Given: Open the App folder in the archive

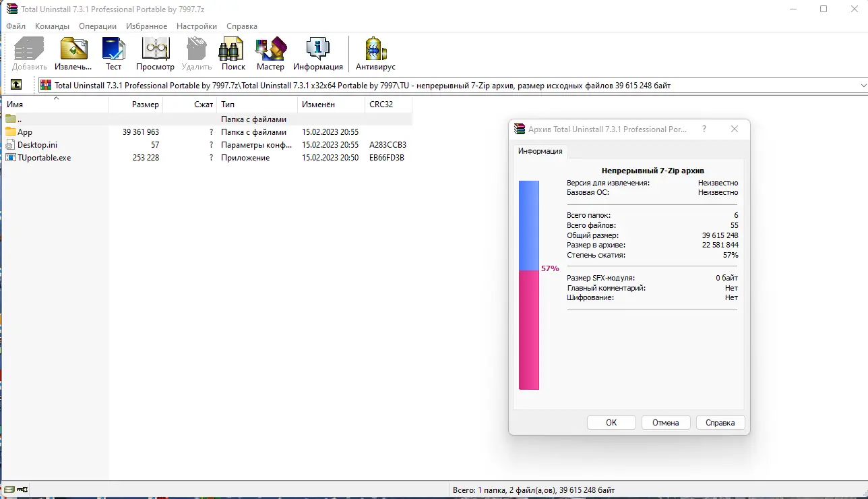Looking at the screenshot, I should pyautogui.click(x=24, y=131).
